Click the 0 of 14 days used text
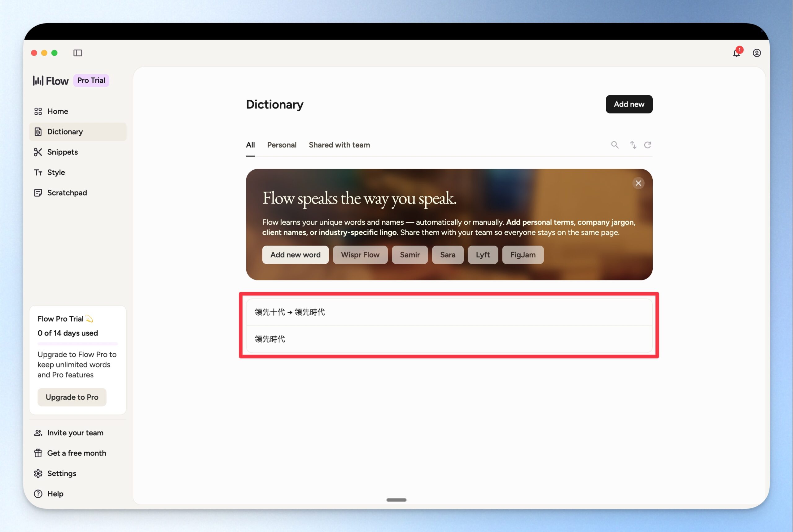Viewport: 793px width, 532px height. point(68,333)
